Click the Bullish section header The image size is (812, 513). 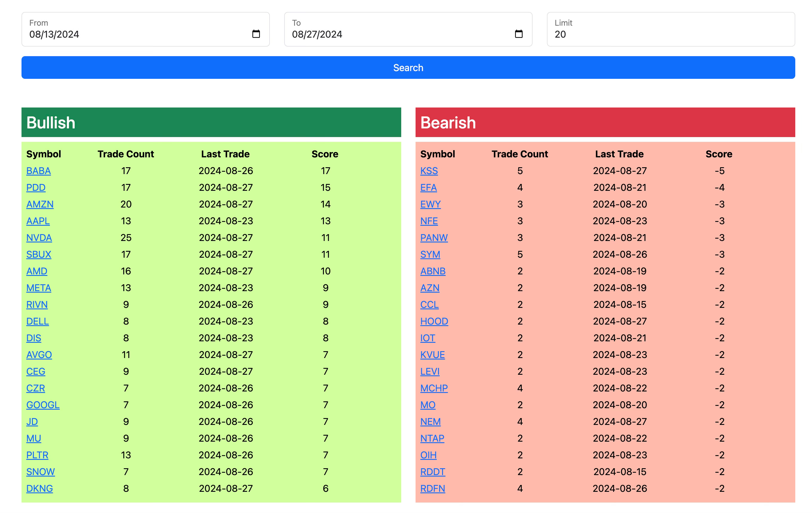pos(211,122)
